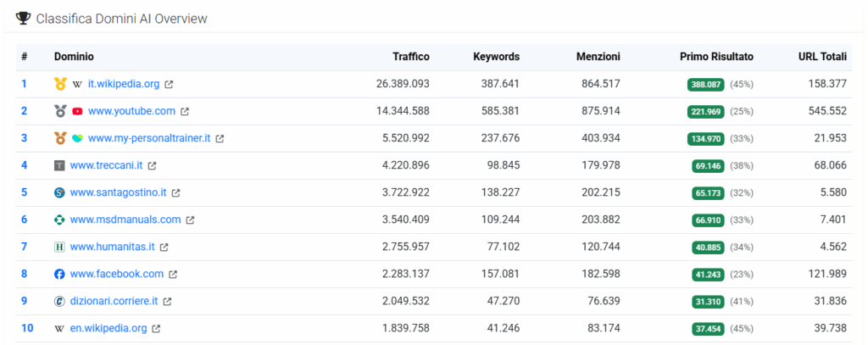
Task: Open the www.msdmanuals.com domain link
Action: point(125,220)
